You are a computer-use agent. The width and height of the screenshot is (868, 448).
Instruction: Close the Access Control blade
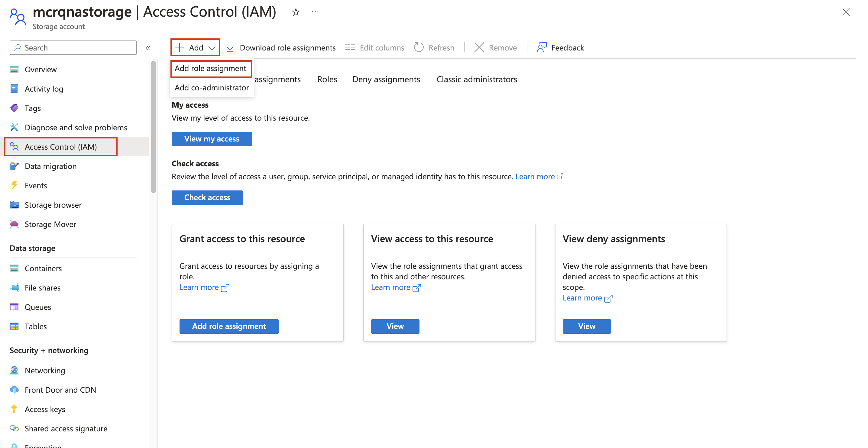click(846, 12)
